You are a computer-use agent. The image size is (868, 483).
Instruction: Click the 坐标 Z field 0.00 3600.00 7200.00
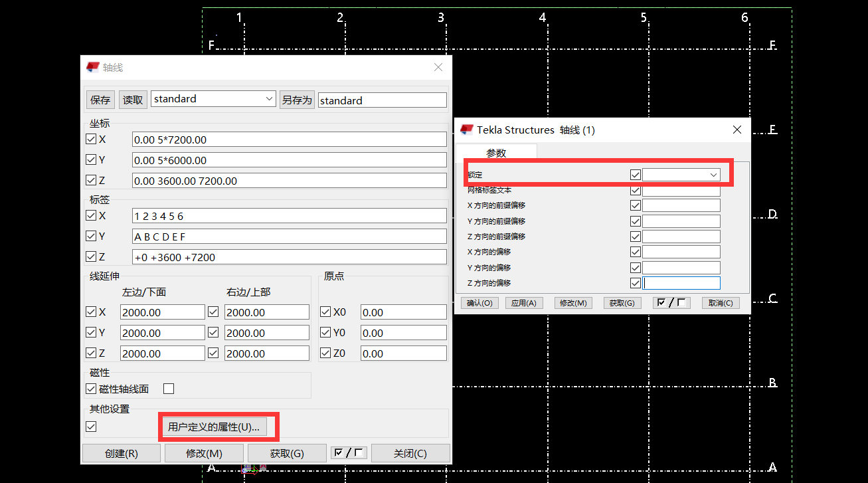pos(290,180)
